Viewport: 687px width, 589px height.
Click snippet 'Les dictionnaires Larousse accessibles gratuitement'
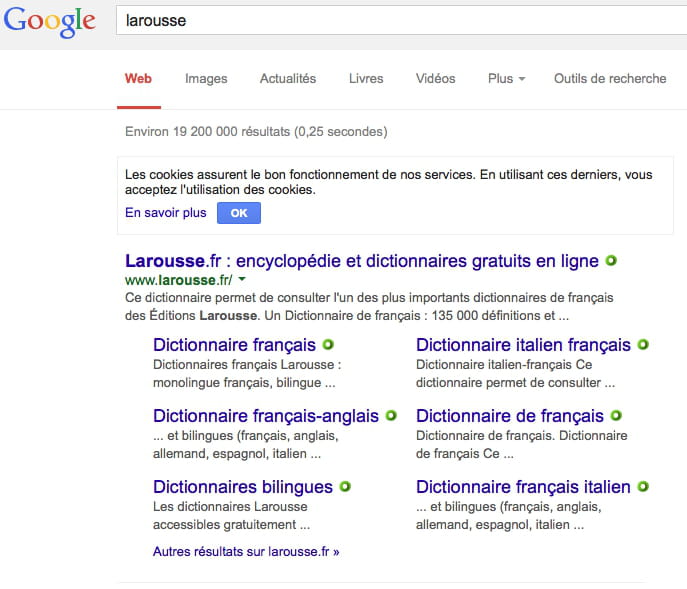[x=231, y=515]
